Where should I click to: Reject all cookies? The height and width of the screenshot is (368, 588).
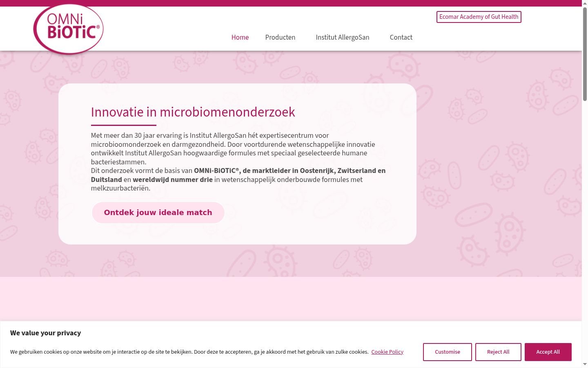pyautogui.click(x=498, y=352)
